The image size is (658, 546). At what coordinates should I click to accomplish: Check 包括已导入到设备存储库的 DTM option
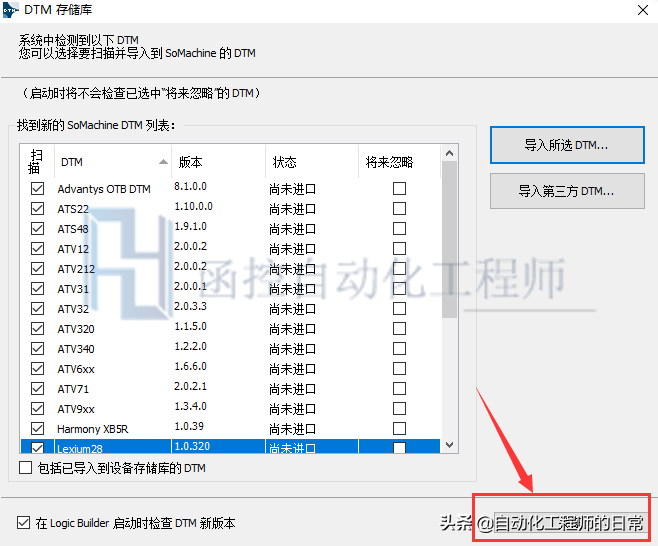pos(26,468)
